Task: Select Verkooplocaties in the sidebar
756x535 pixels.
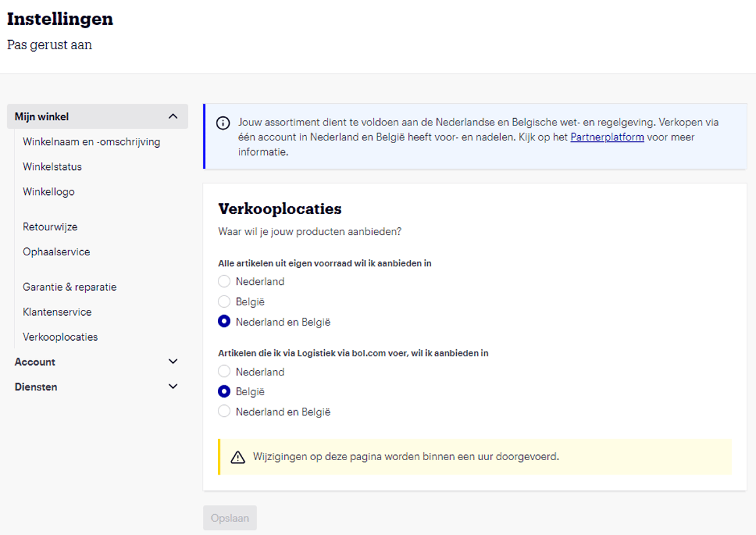Action: click(60, 336)
